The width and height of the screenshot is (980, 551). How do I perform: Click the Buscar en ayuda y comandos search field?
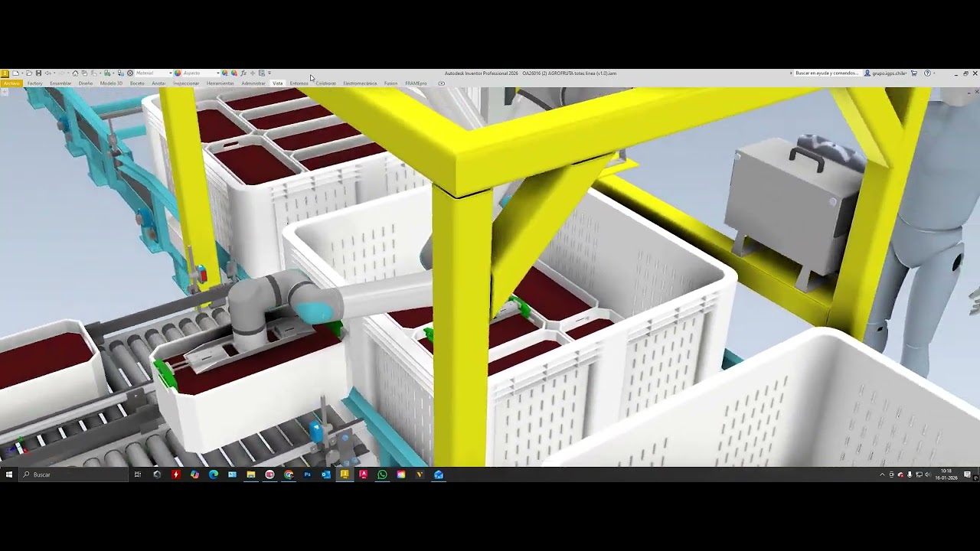tap(827, 73)
